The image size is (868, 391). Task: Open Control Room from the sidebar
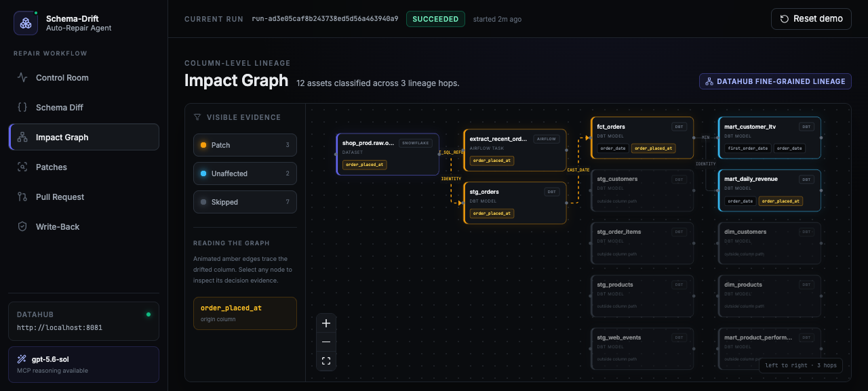(x=84, y=77)
